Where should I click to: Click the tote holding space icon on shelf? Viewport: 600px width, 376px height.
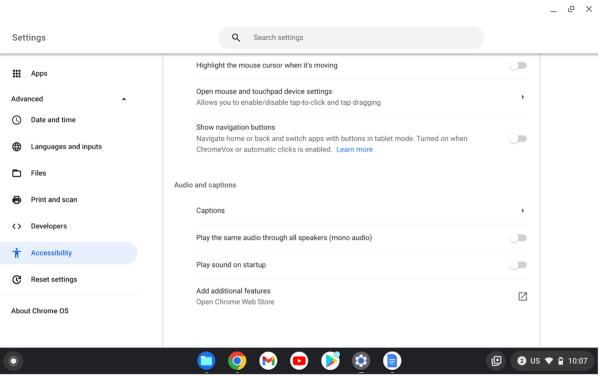point(496,361)
